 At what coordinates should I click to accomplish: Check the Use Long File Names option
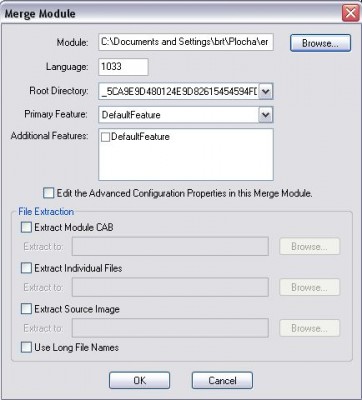point(26,347)
